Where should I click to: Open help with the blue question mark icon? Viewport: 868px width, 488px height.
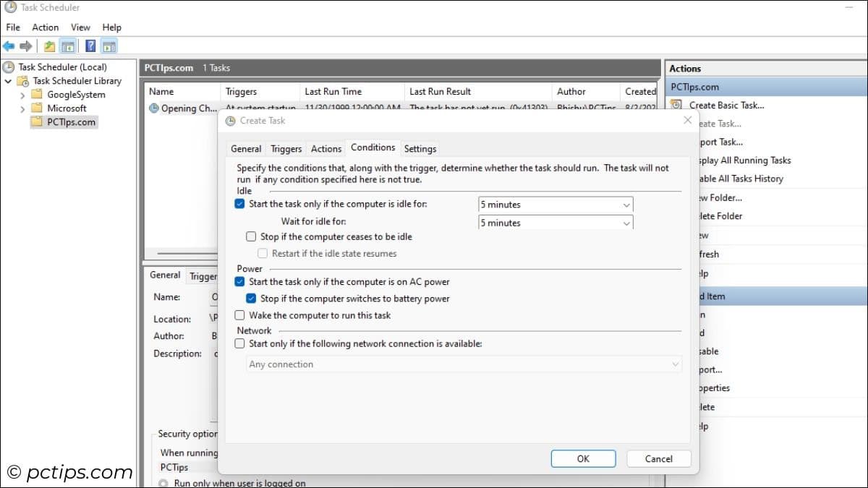(x=90, y=46)
